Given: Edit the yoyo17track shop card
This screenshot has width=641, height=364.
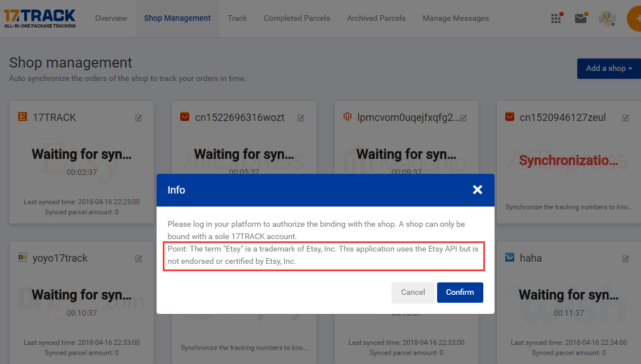Looking at the screenshot, I should (x=139, y=259).
